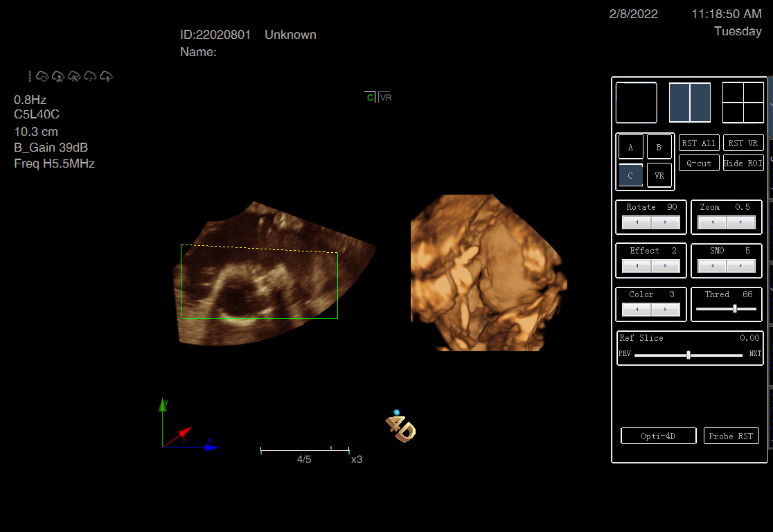The height and width of the screenshot is (532, 773).
Task: Click the Thred threshold slider handle
Action: point(734,309)
